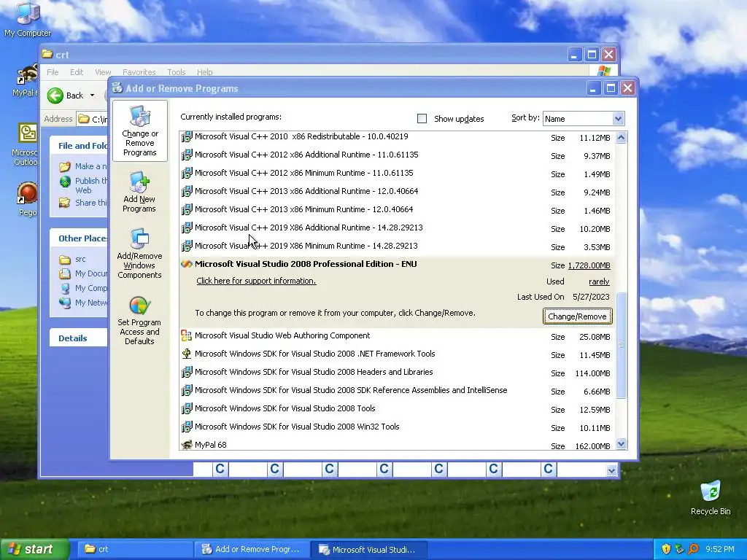Select MyPal 68 program name
The height and width of the screenshot is (560, 747).
[211, 445]
